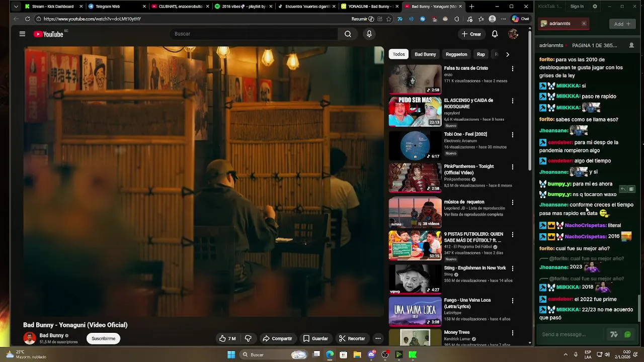Open KickTalk 7TV emote icon in message box

point(614,334)
